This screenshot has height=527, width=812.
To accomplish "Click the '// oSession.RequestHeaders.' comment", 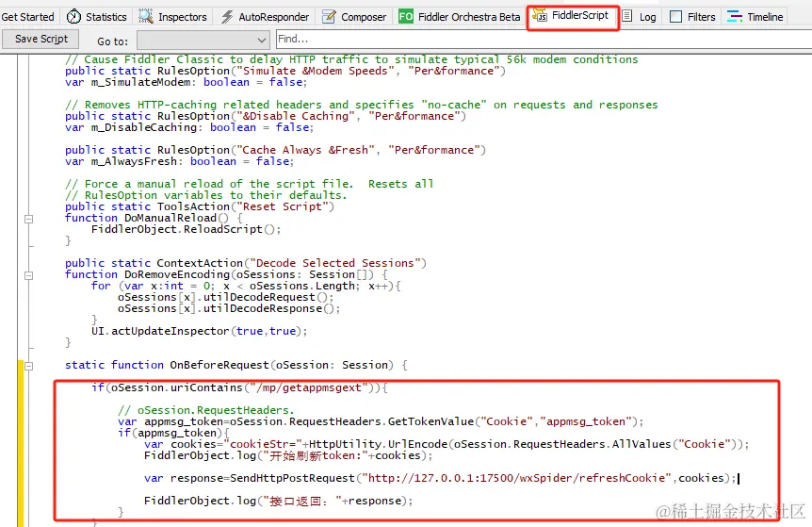I will pos(206,410).
